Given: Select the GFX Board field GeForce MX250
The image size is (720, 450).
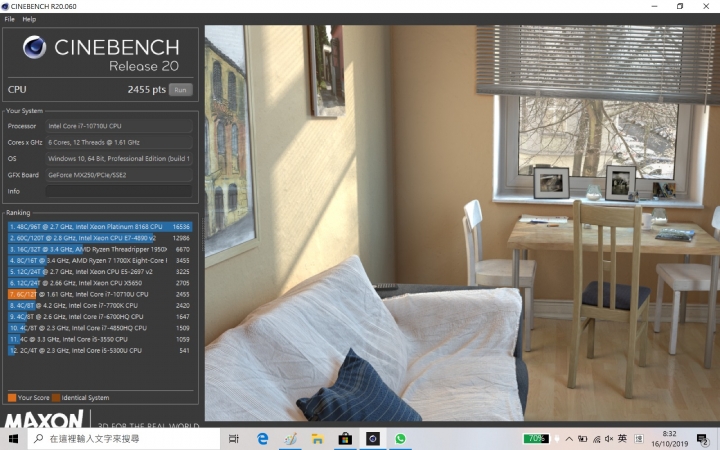Looking at the screenshot, I should tap(119, 175).
